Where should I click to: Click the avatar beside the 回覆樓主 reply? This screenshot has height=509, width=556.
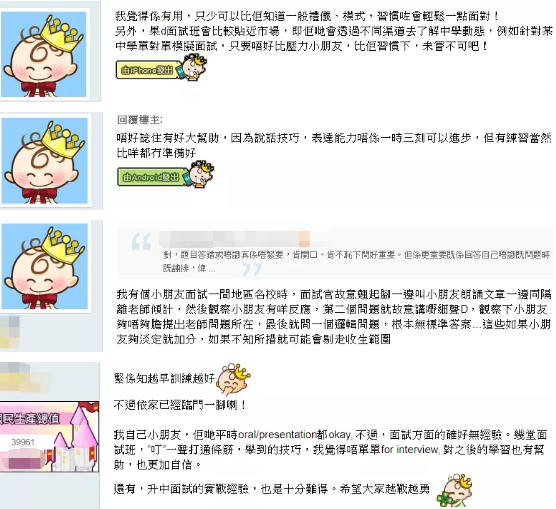pos(45,161)
